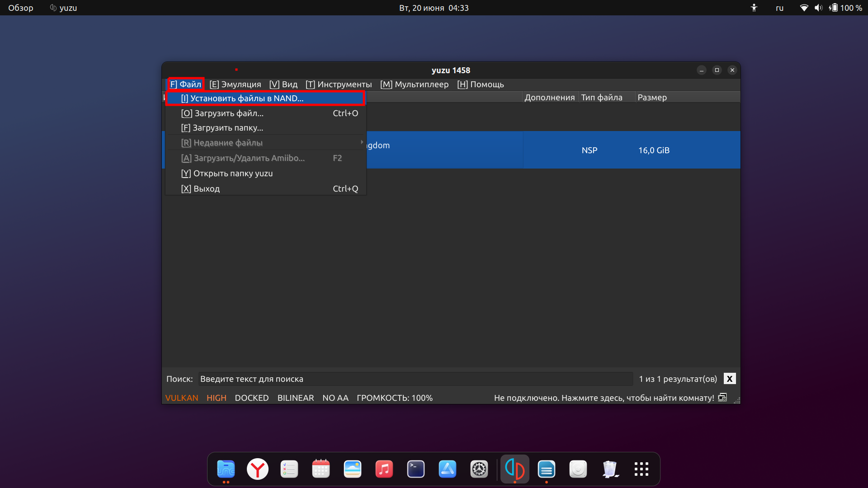Choose Загрузить папку... menu entry

(266, 128)
